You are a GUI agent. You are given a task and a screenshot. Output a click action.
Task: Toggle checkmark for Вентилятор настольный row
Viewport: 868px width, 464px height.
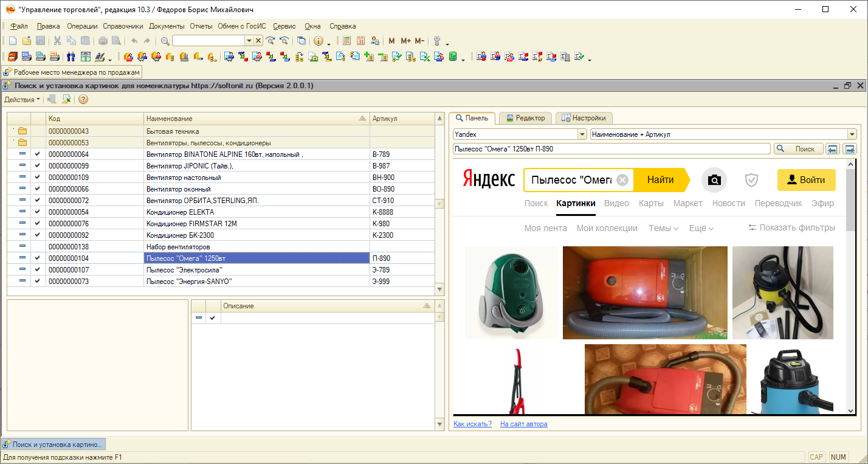38,178
